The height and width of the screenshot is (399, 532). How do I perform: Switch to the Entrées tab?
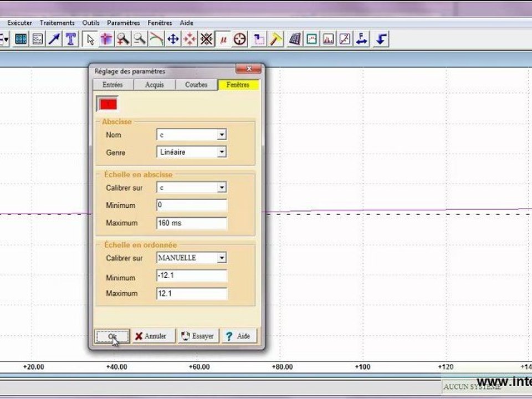tap(112, 85)
